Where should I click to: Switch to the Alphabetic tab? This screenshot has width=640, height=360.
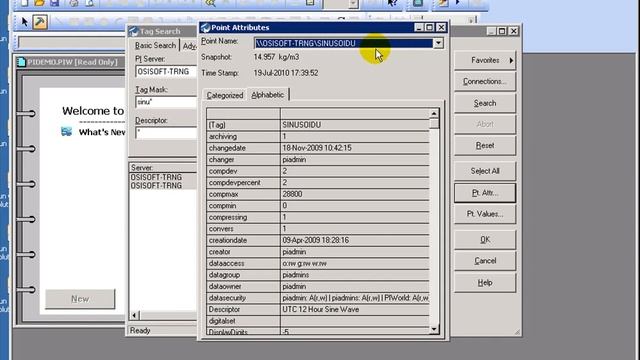[268, 95]
